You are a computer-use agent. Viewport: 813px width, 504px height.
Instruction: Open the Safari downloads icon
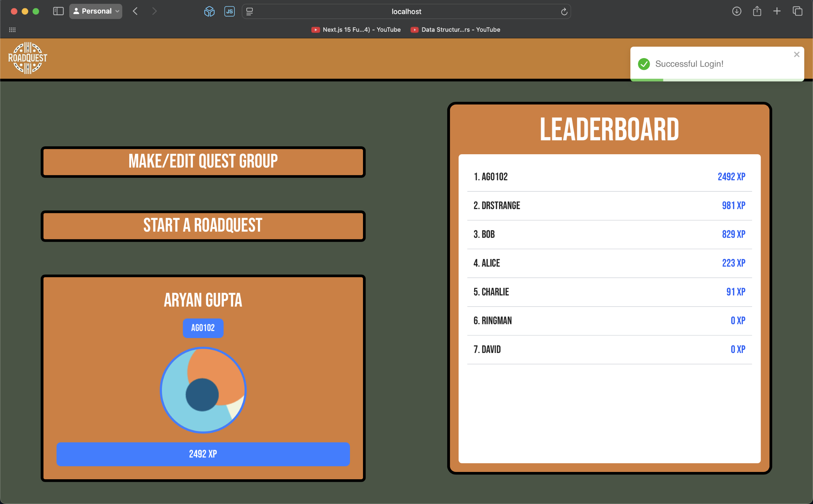pos(736,11)
